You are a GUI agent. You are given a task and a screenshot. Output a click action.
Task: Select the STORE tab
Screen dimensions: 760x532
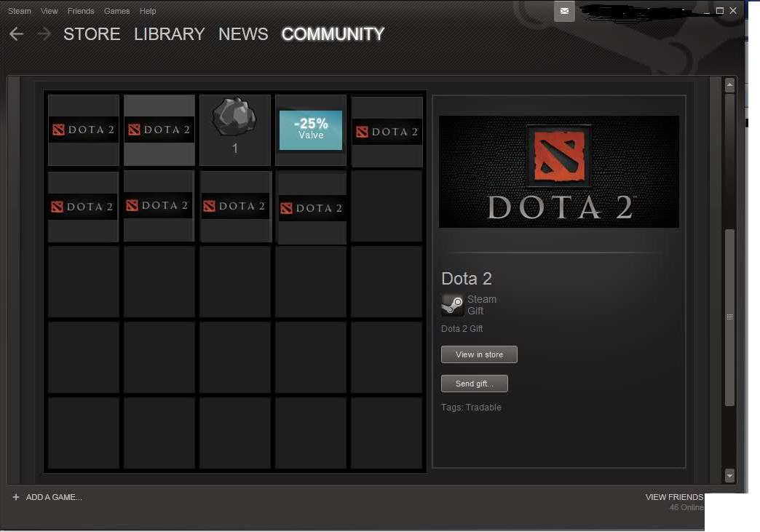pyautogui.click(x=92, y=34)
